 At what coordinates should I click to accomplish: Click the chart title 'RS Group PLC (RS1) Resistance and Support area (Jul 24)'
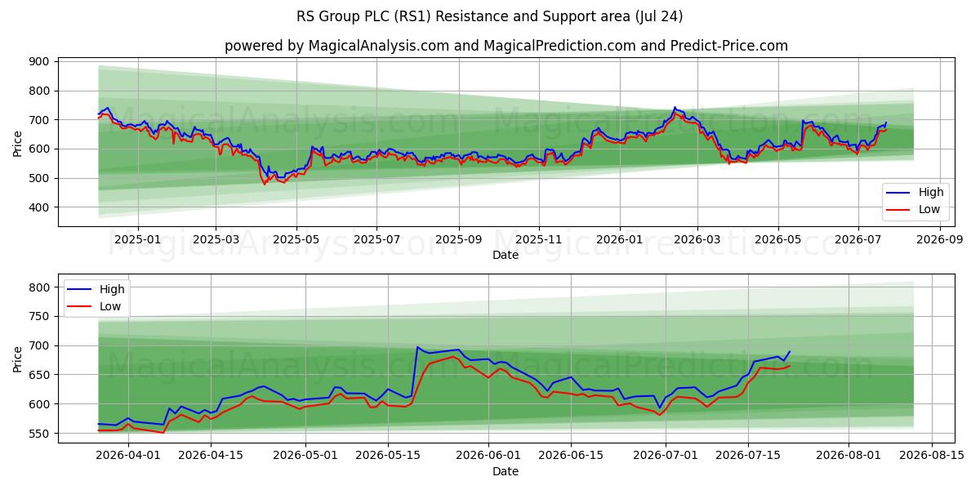coord(490,16)
